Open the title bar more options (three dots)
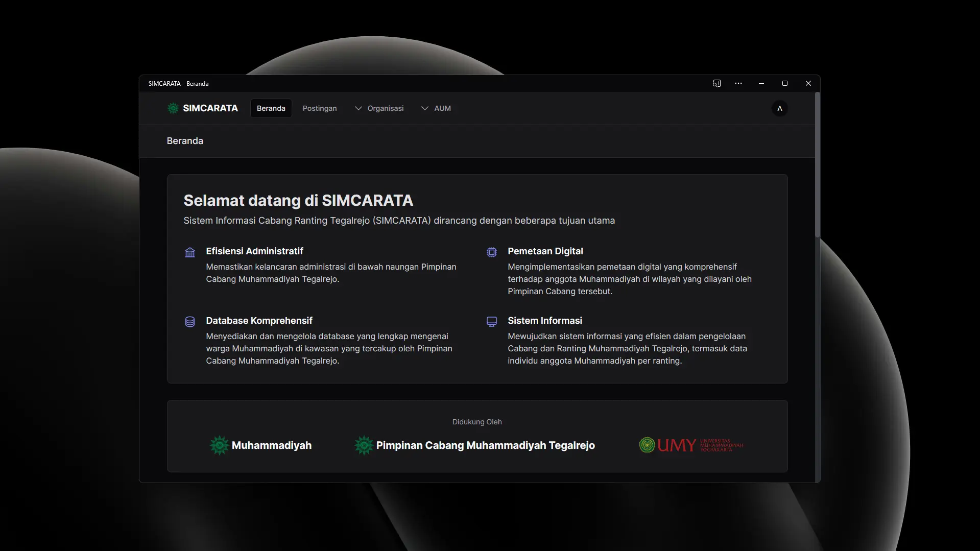Screen dimensions: 980x551 [x=738, y=83]
